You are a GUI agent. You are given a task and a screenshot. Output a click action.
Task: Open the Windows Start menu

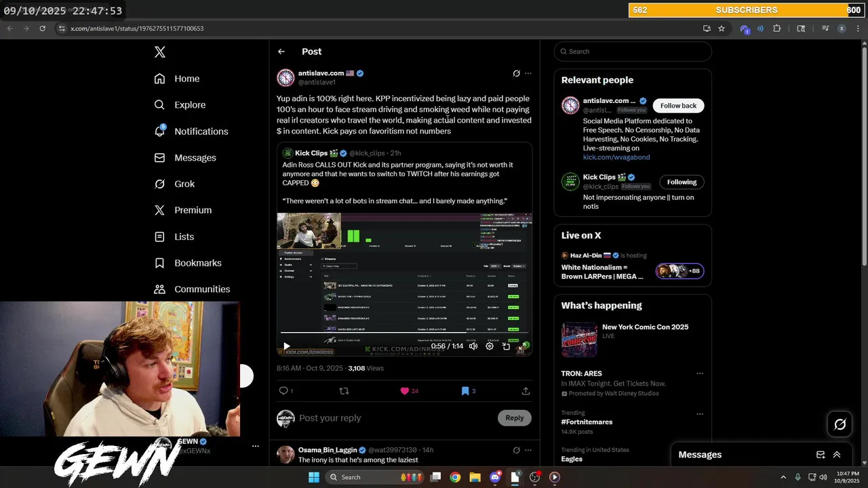[314, 477]
